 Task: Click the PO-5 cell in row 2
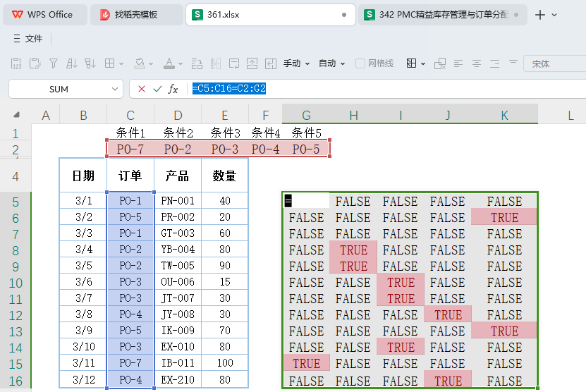click(306, 149)
